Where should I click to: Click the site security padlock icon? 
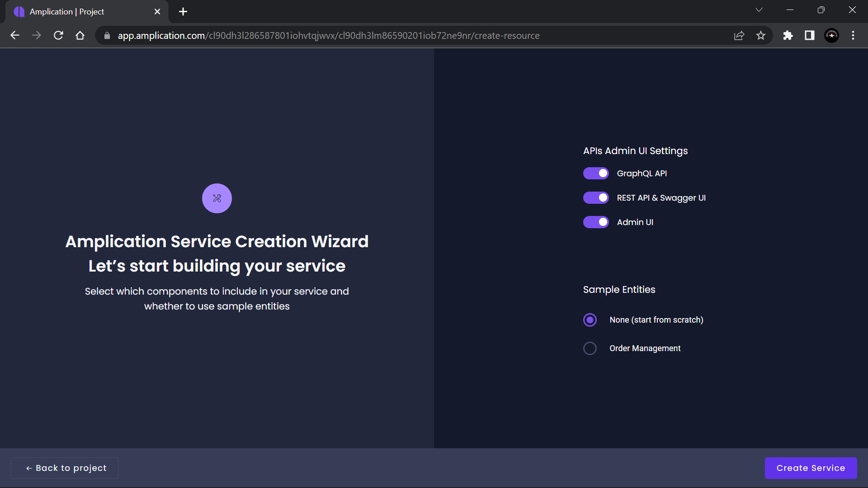pyautogui.click(x=107, y=36)
